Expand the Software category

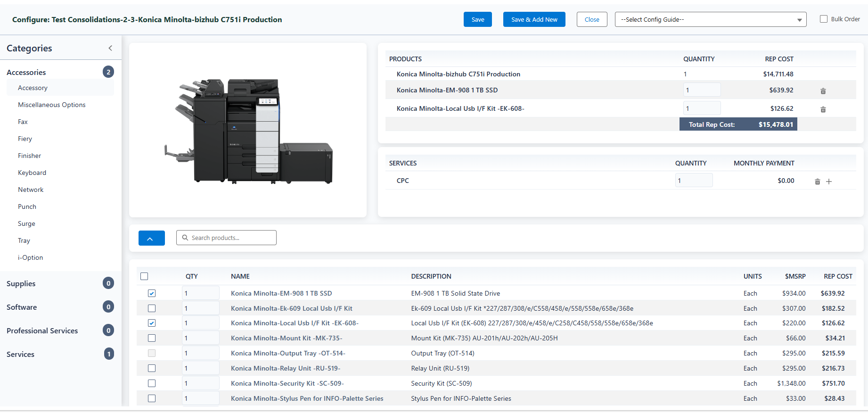[x=22, y=307]
